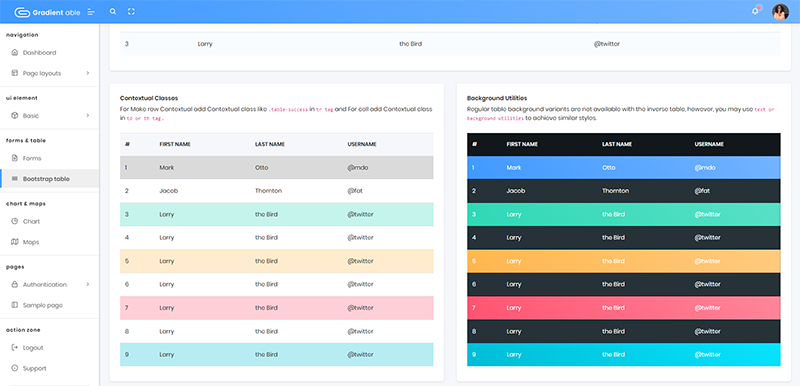Click .table-success code text
Screen dimensions: 800x386
coord(288,110)
